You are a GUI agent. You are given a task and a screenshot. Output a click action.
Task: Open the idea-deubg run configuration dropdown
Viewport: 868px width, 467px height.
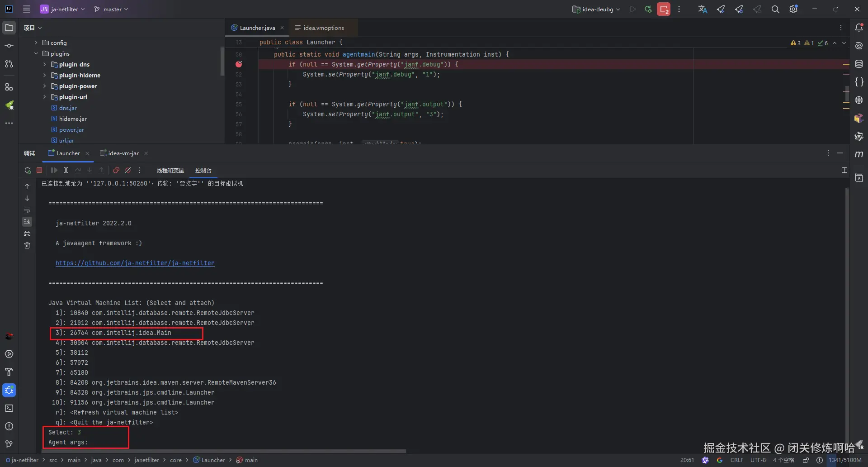click(x=596, y=9)
